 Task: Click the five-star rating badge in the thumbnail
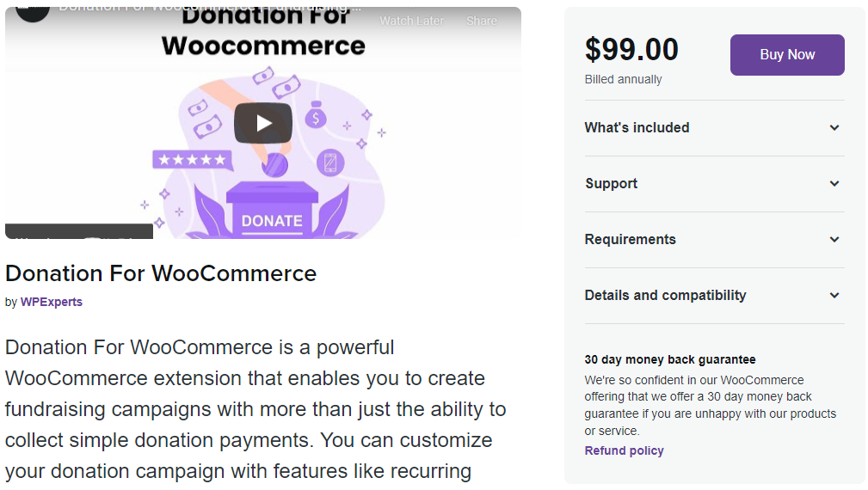click(192, 161)
